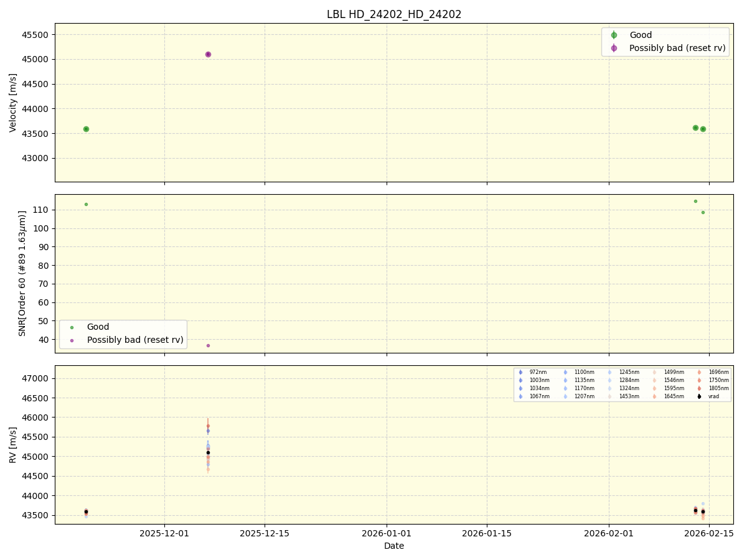The image size is (747, 560).
Task: Click the black vrad point near 45100 in RV panel
Action: (208, 452)
